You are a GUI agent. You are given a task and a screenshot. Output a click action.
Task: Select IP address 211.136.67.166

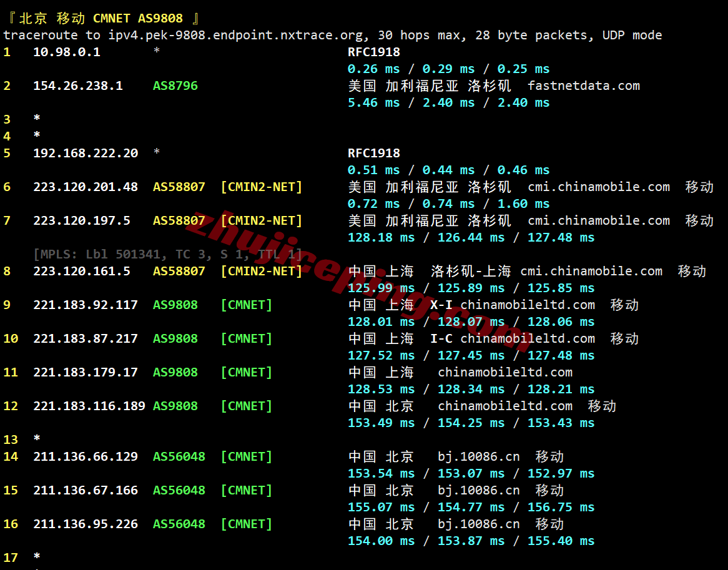pyautogui.click(x=86, y=490)
